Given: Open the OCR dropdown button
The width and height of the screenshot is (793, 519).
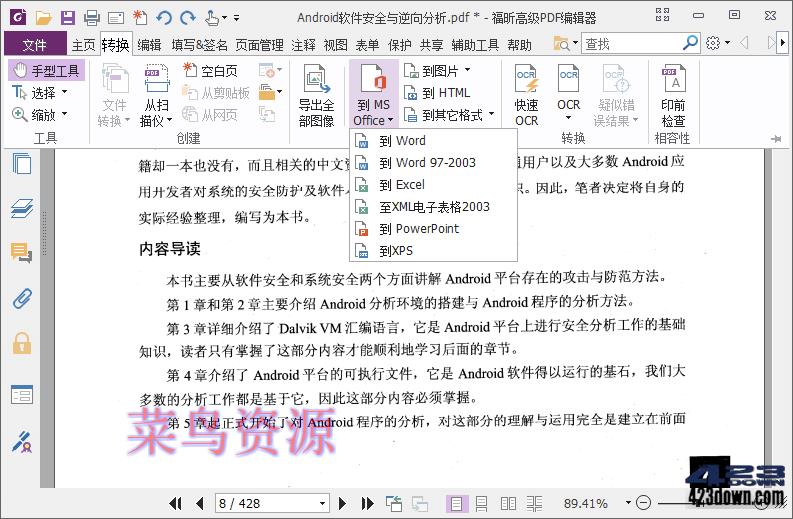Looking at the screenshot, I should coord(568,95).
